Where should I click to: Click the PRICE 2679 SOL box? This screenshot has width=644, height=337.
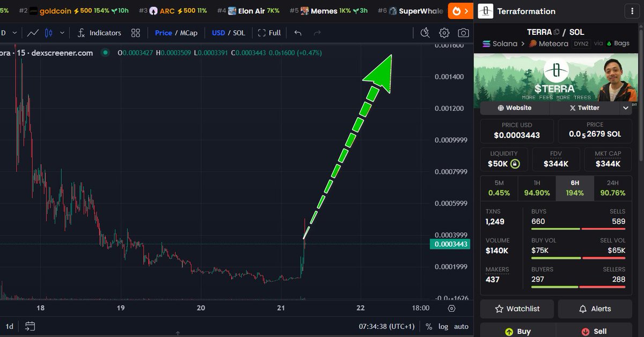coord(595,131)
